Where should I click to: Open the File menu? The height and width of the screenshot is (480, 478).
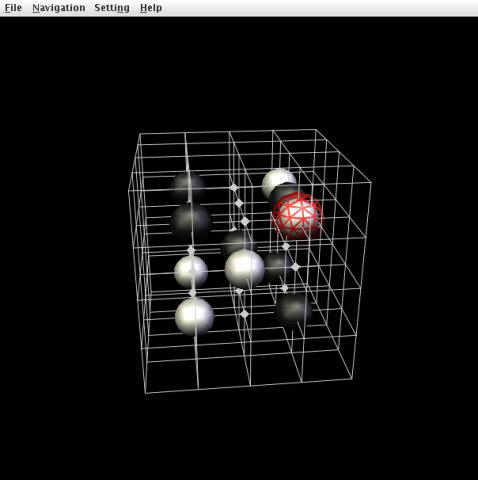tap(13, 8)
